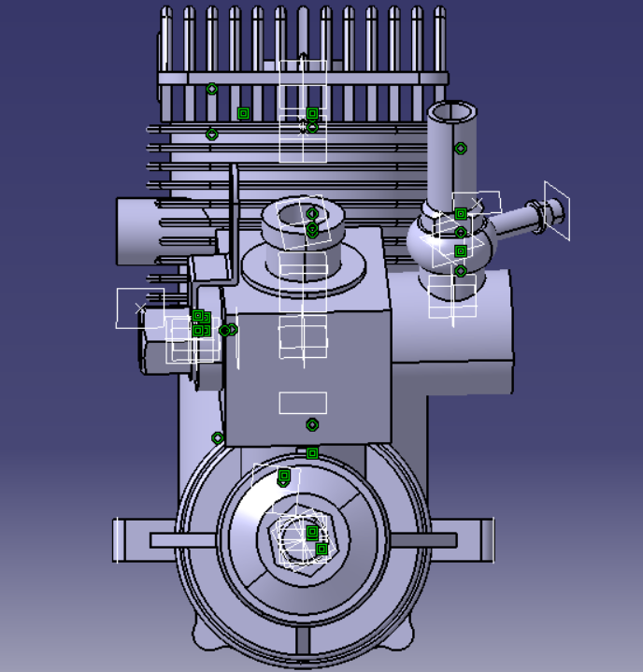
Task: Select the coincidence constraint on the vertical intake tube
Action: coord(461,149)
